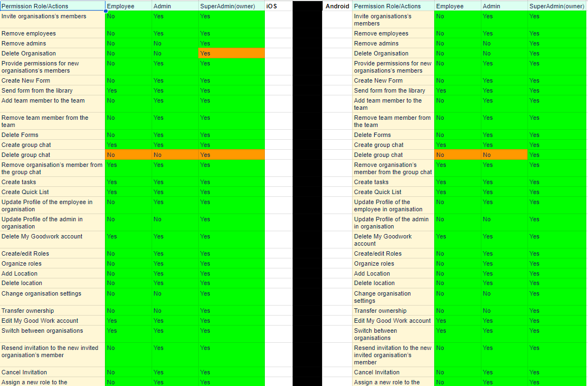588x386 pixels.
Task: Select iOS 'Send form from the library' label
Action: [x=53, y=90]
